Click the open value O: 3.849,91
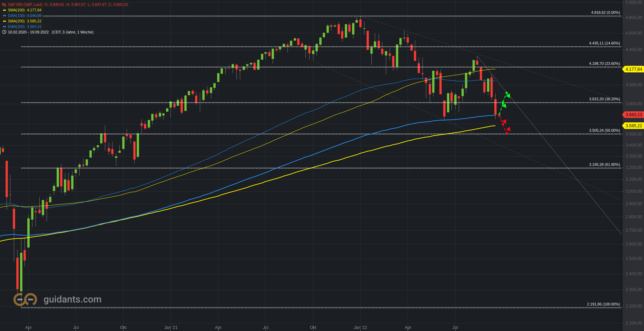Screen dimensions: 644x331 tap(54, 4)
